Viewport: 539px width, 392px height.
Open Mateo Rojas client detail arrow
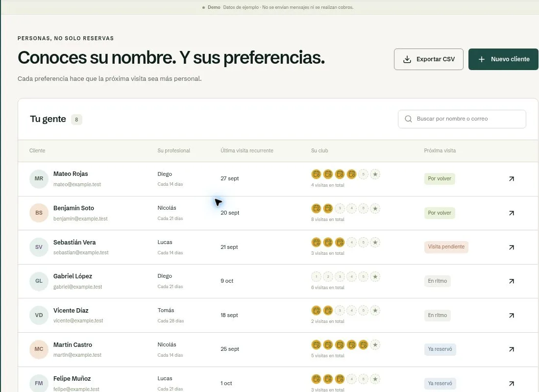pos(512,179)
